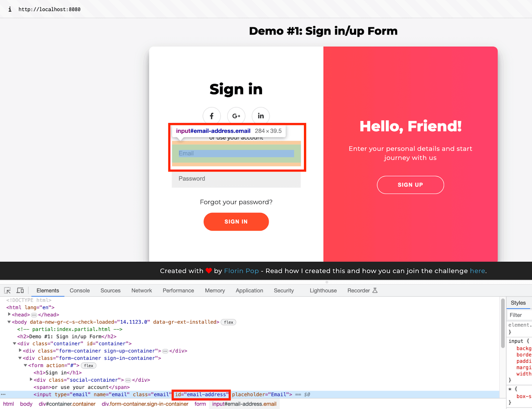Image resolution: width=532 pixels, height=409 pixels.
Task: Toggle the flex badge on the form element
Action: point(88,365)
